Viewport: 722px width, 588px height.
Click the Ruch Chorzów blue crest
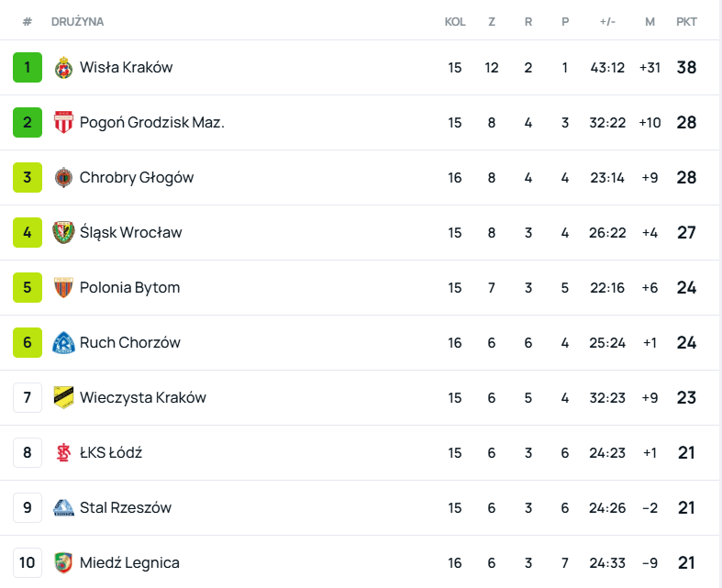click(x=63, y=343)
